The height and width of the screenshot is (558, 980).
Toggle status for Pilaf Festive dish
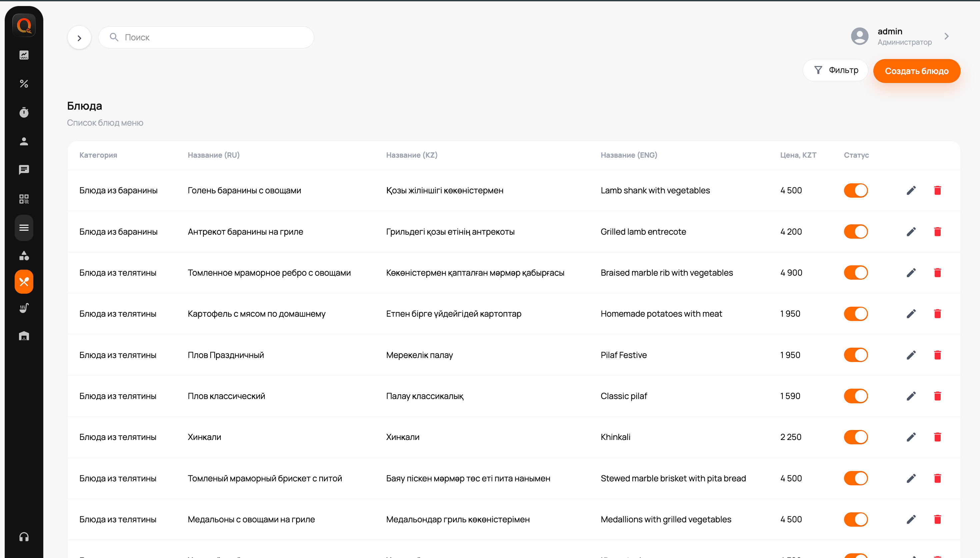coord(855,355)
